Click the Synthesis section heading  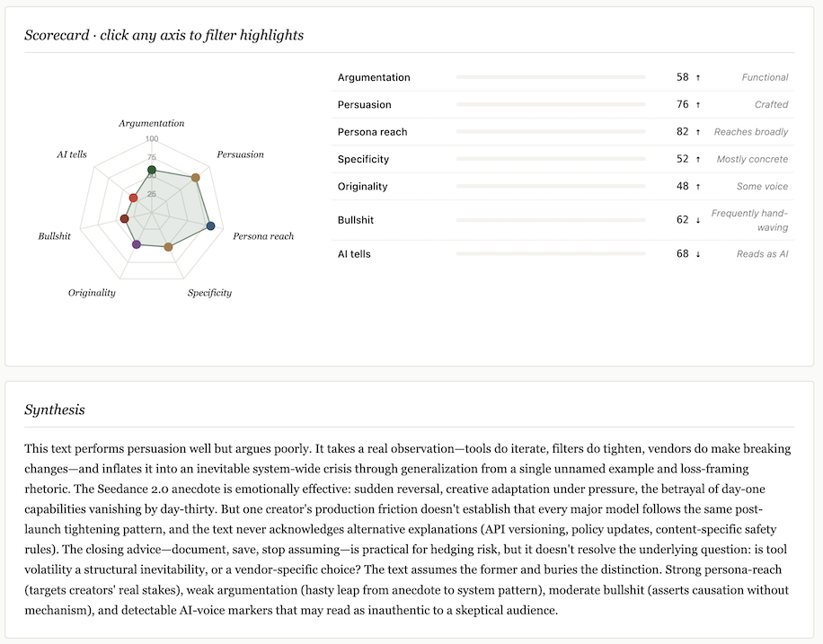click(x=55, y=410)
